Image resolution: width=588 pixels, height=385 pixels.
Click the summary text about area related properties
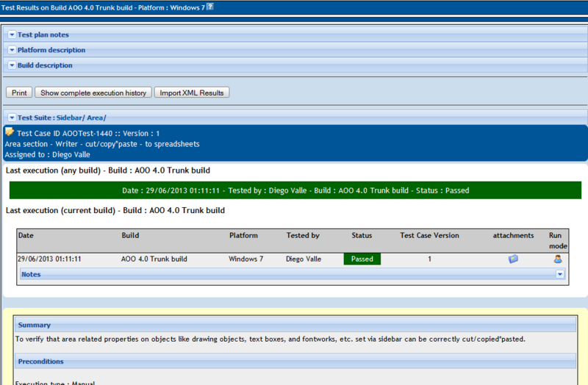tap(270, 339)
